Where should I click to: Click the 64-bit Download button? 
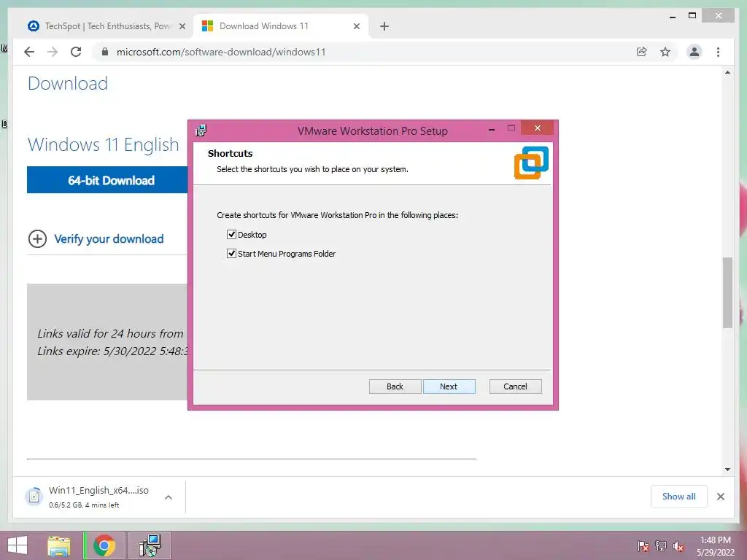pos(108,180)
